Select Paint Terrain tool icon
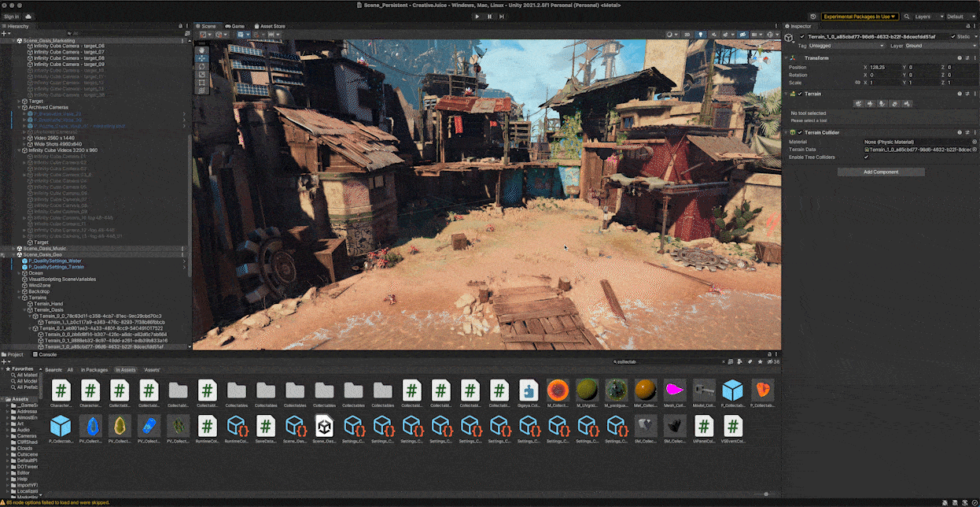 point(870,103)
